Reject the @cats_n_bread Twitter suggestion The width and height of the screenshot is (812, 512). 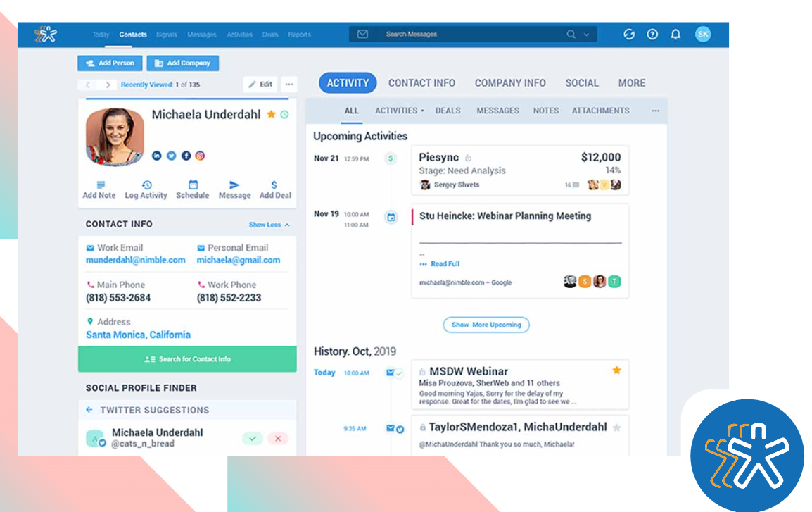(x=278, y=439)
